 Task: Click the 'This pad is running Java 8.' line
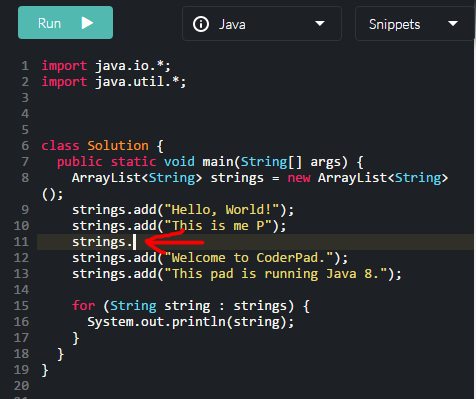pos(237,274)
